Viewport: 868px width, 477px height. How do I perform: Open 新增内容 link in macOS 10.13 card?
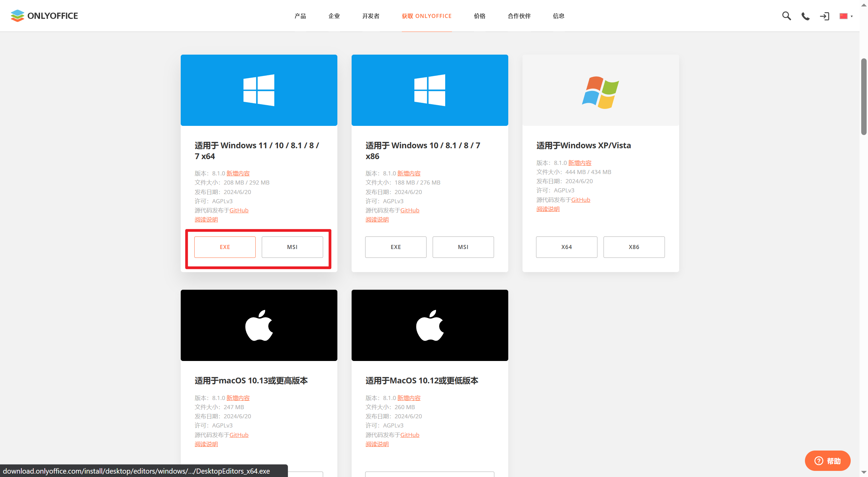coord(238,398)
